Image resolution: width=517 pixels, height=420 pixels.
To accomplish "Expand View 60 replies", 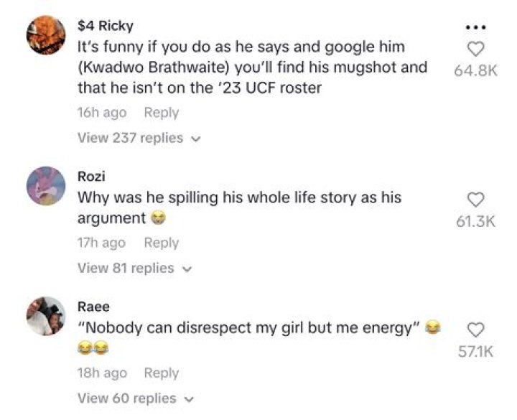I will pyautogui.click(x=136, y=398).
